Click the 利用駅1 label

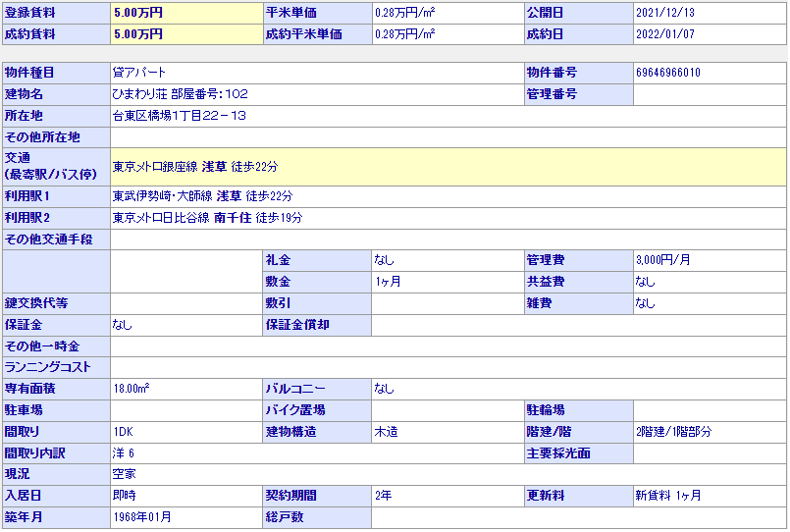coord(27,196)
